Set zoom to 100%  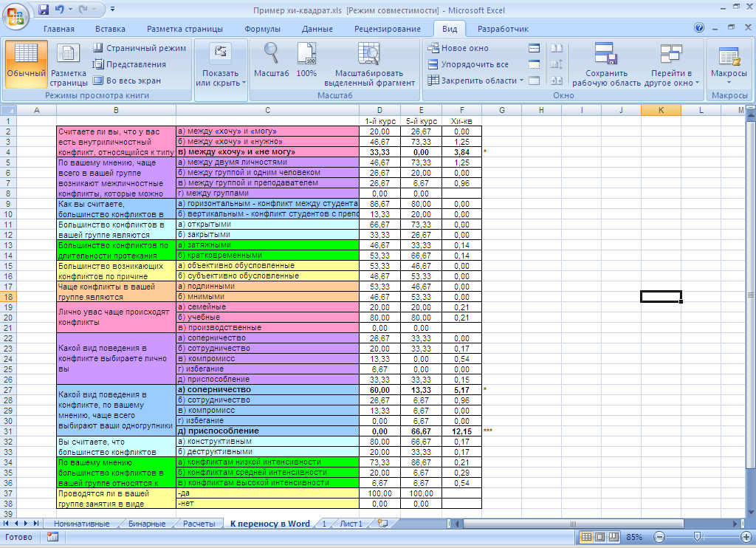coord(306,61)
